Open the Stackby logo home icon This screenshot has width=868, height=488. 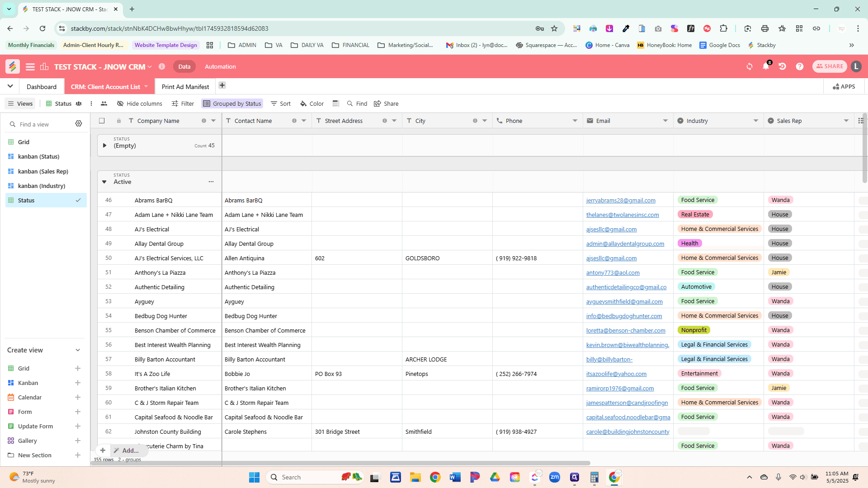[13, 66]
